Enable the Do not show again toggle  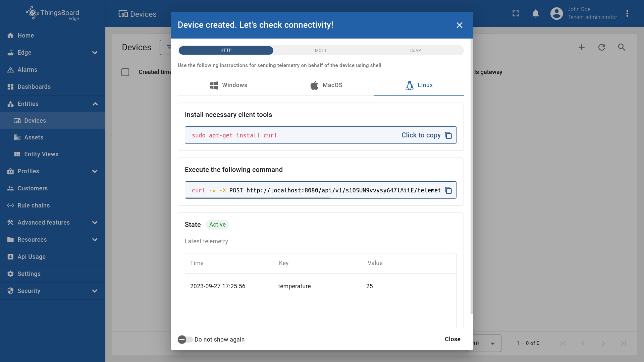tap(185, 339)
